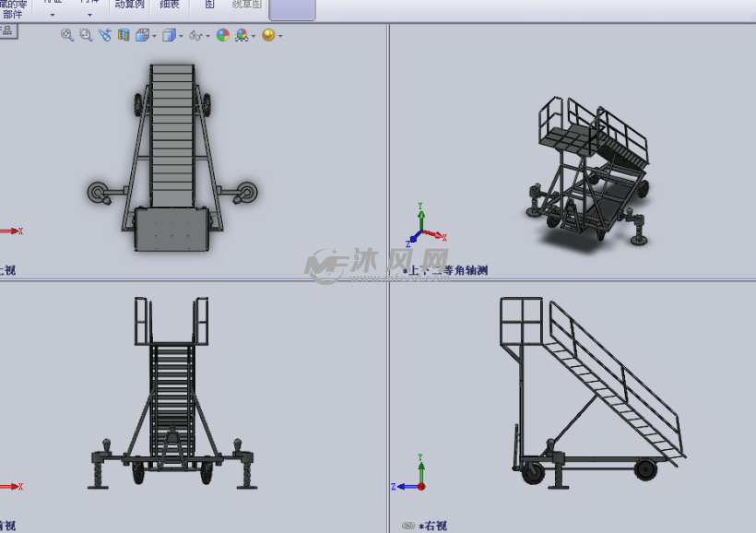Click the View Settings gold sphere icon
The height and width of the screenshot is (533, 756).
tap(268, 35)
